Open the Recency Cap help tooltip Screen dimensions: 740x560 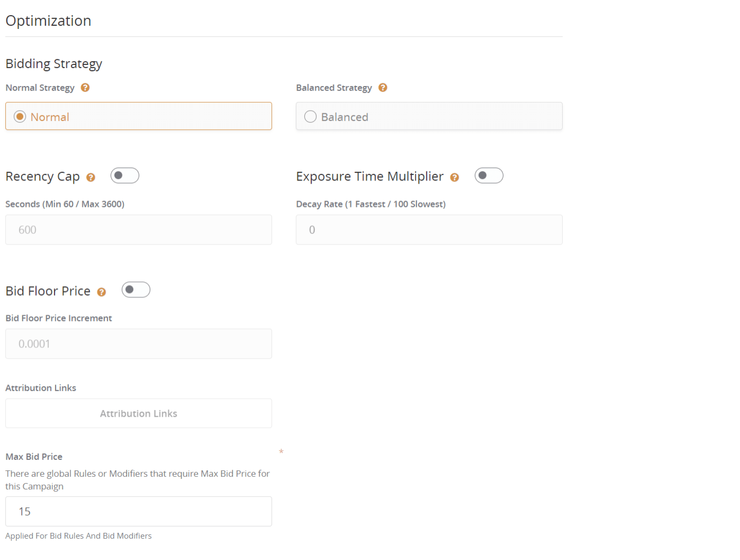[x=91, y=177]
